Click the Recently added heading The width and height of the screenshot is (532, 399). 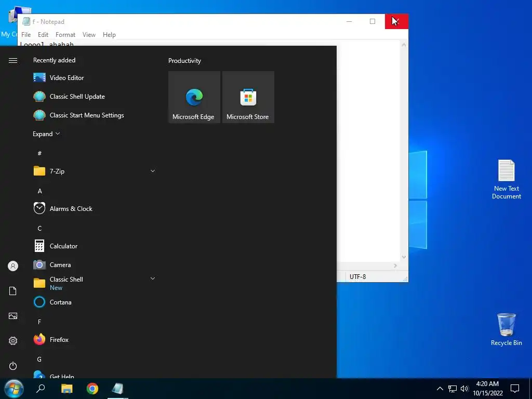tap(54, 60)
